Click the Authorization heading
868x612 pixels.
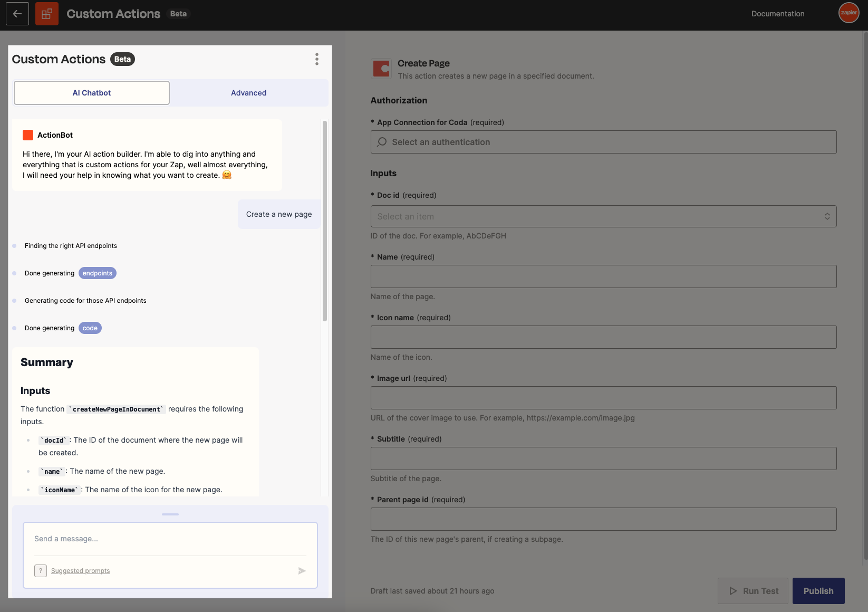click(x=399, y=100)
